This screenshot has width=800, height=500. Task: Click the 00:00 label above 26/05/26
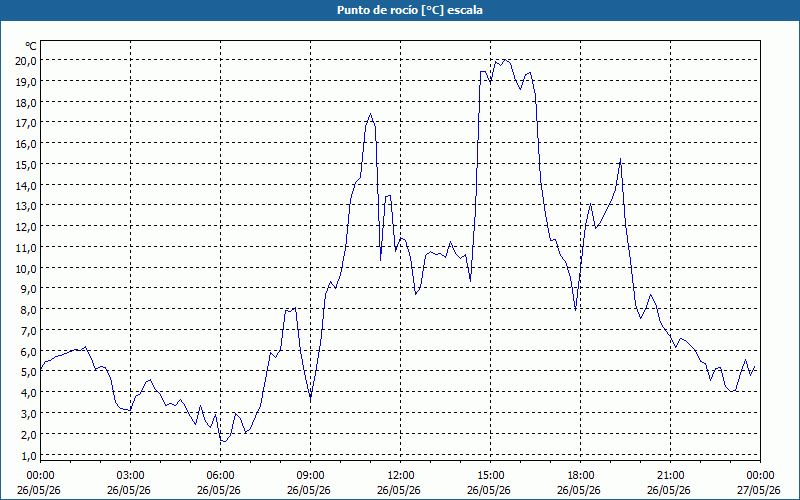pos(41,476)
